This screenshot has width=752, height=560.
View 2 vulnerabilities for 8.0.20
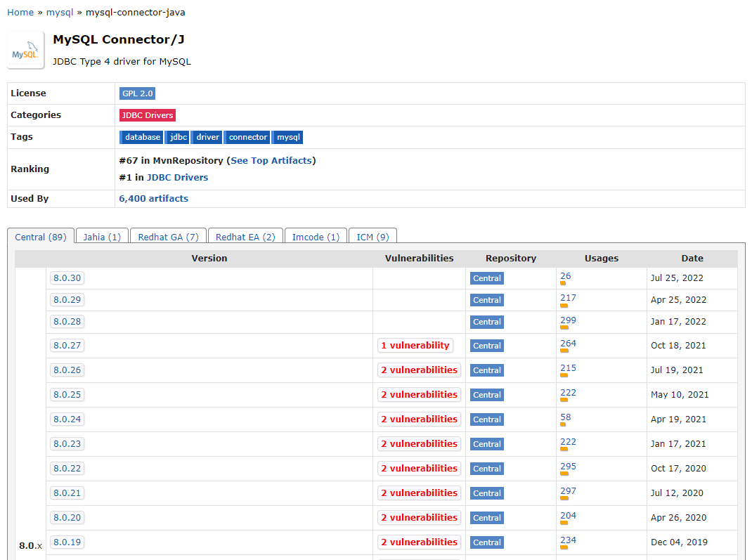pos(419,518)
